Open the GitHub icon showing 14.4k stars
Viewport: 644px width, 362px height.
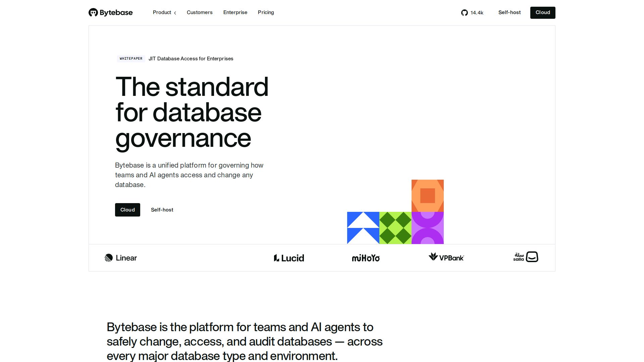tap(464, 13)
